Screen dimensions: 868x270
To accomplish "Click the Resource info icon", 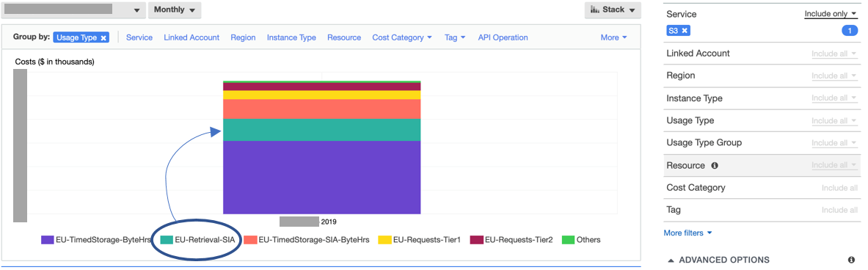I will point(714,165).
